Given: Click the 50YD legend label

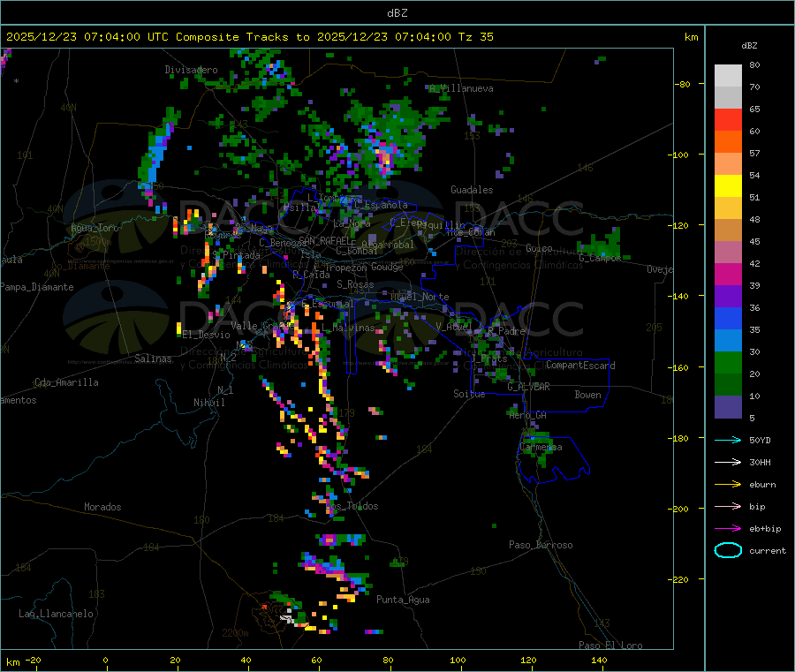Looking at the screenshot, I should (x=760, y=440).
